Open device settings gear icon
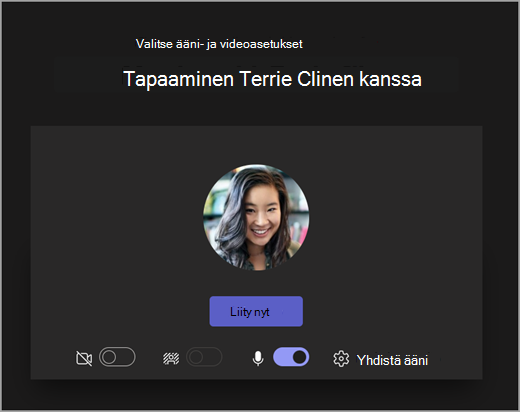The height and width of the screenshot is (412, 520). (341, 359)
